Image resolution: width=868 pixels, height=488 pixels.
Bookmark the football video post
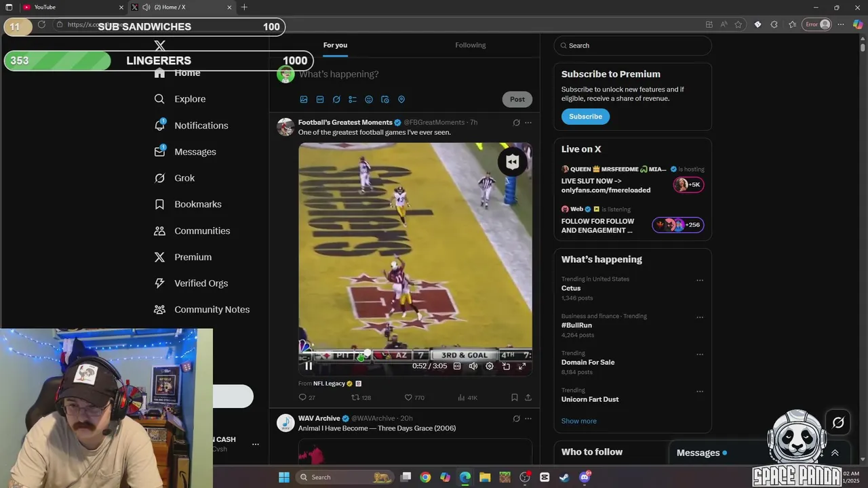[515, 398]
